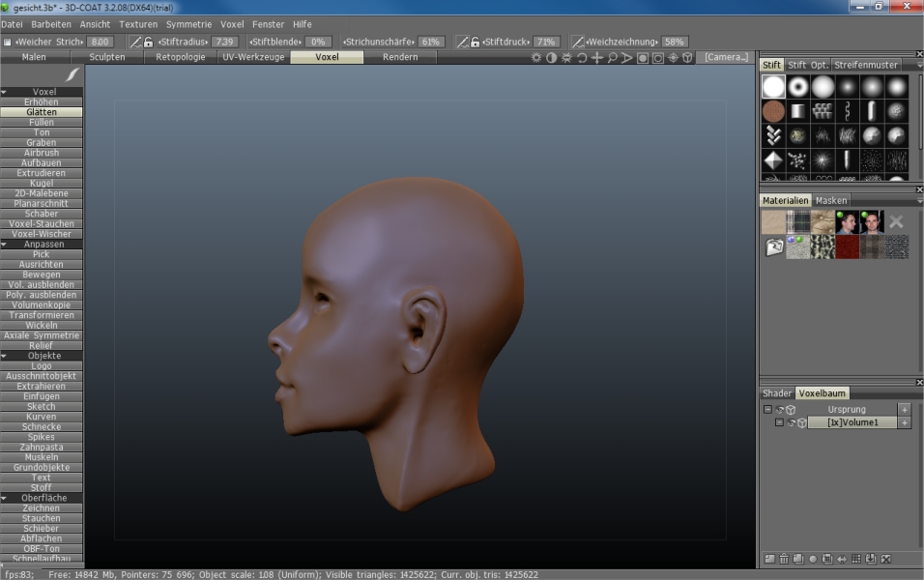Click the Stiftradius value field
924x580 pixels.
click(224, 42)
